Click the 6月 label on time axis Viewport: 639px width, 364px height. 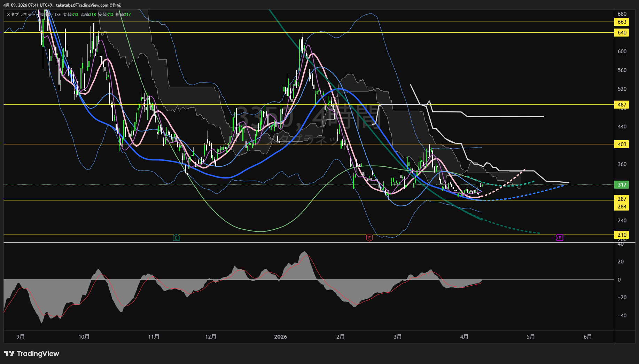click(x=587, y=337)
